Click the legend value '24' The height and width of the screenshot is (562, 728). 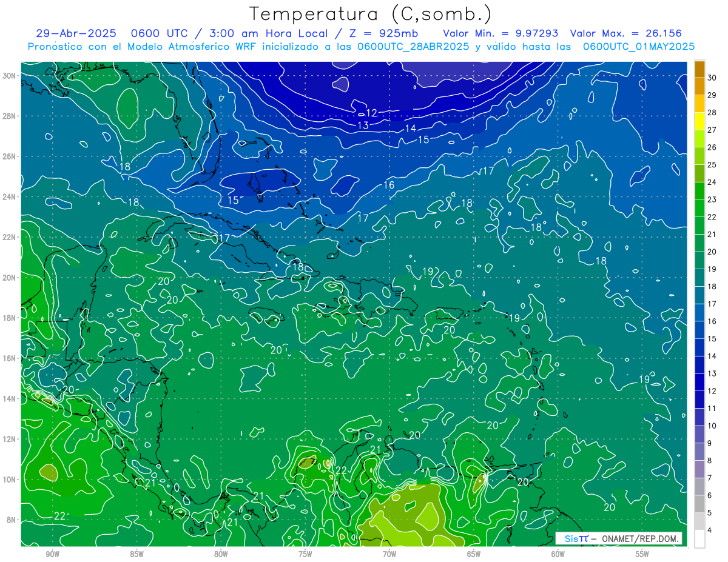coord(712,182)
